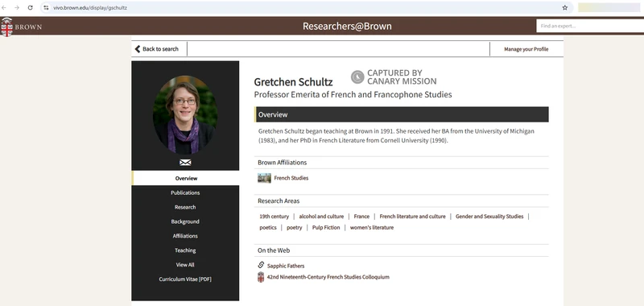This screenshot has width=644, height=306.
Task: Reload the page with refresh icon
Action: click(x=31, y=7)
